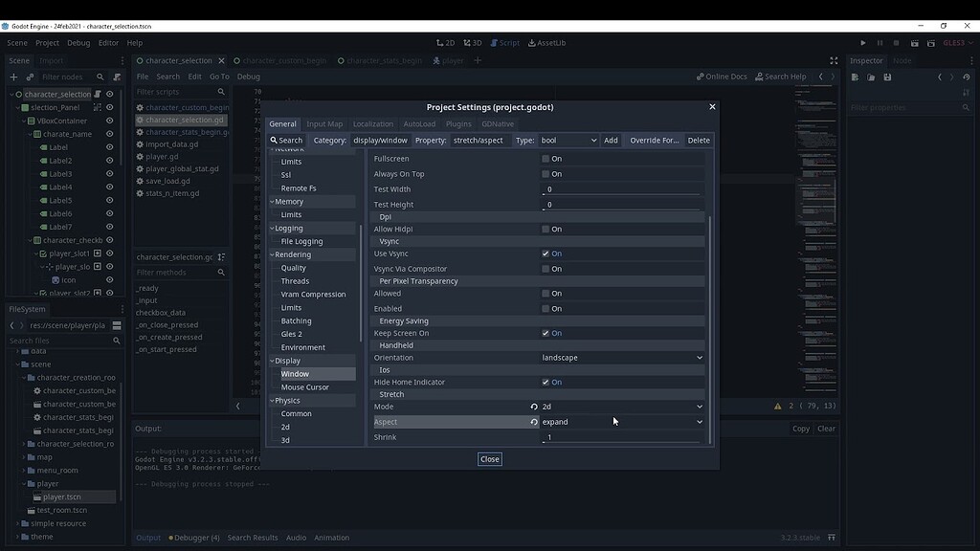Change the Orientation landscape dropdown
This screenshot has height=551, width=980.
(x=621, y=357)
